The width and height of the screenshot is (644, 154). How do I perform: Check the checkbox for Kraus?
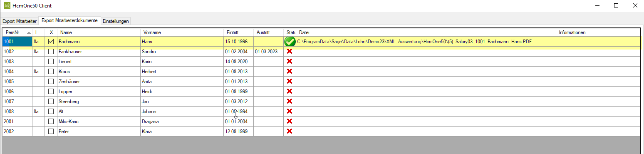coord(51,72)
